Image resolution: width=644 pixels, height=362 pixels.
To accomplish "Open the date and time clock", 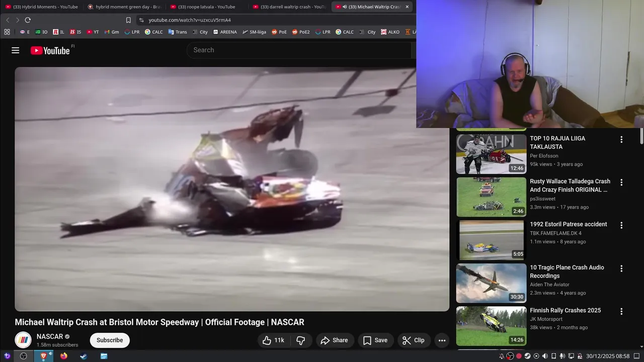I will click(x=608, y=356).
